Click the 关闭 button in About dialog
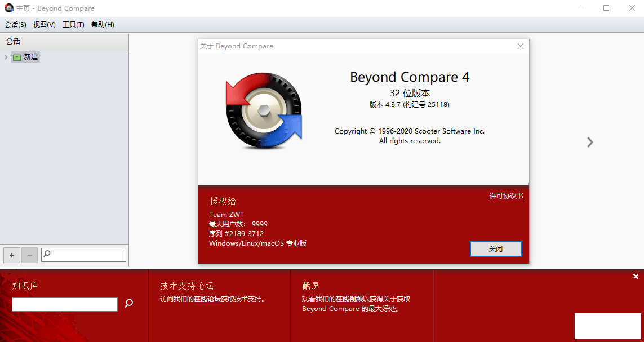 [x=496, y=249]
